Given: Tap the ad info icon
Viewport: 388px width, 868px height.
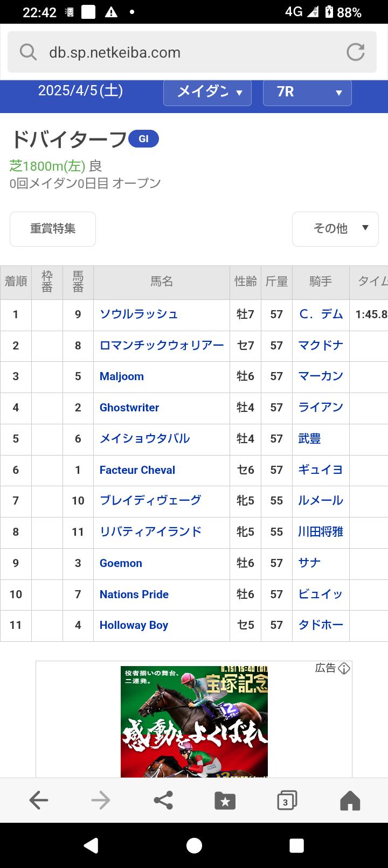Looking at the screenshot, I should tap(344, 668).
